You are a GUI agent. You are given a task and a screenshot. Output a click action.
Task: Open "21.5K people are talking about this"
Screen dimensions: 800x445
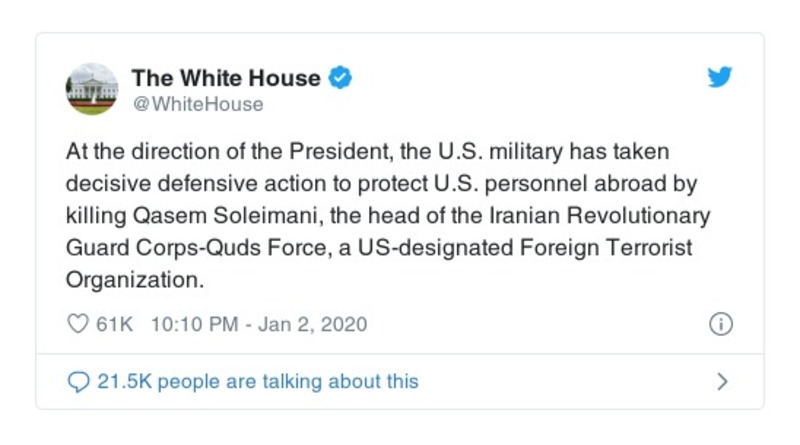(x=257, y=381)
